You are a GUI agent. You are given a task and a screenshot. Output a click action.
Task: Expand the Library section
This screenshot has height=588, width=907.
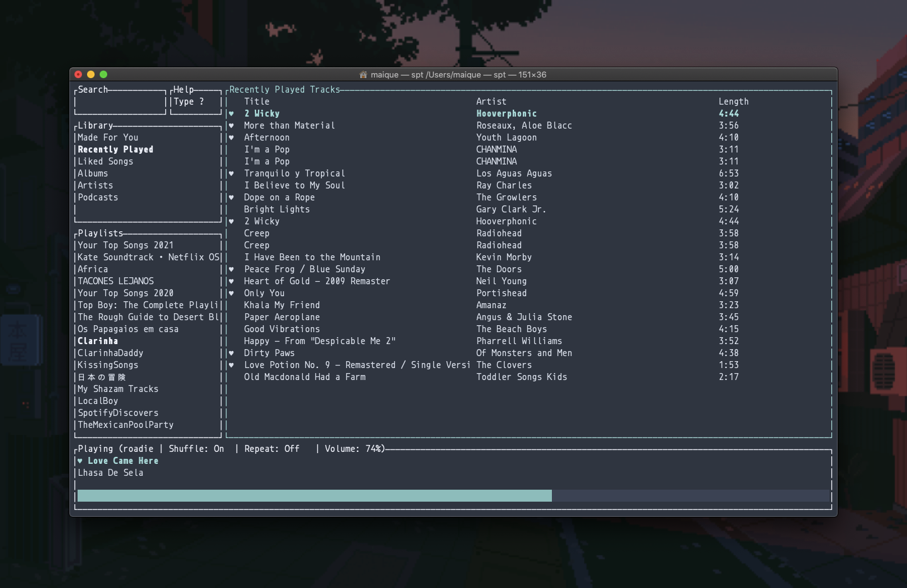pos(95,125)
